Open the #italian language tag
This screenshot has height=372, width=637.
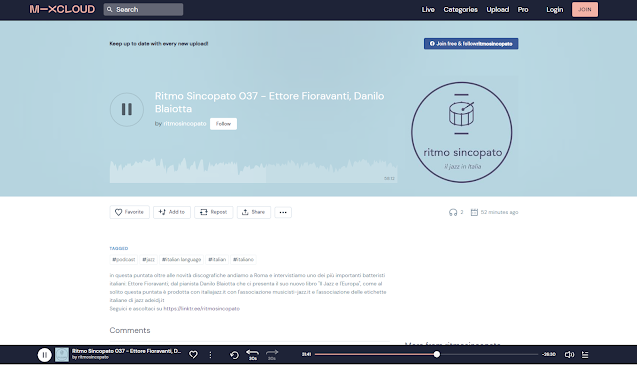coord(181,260)
